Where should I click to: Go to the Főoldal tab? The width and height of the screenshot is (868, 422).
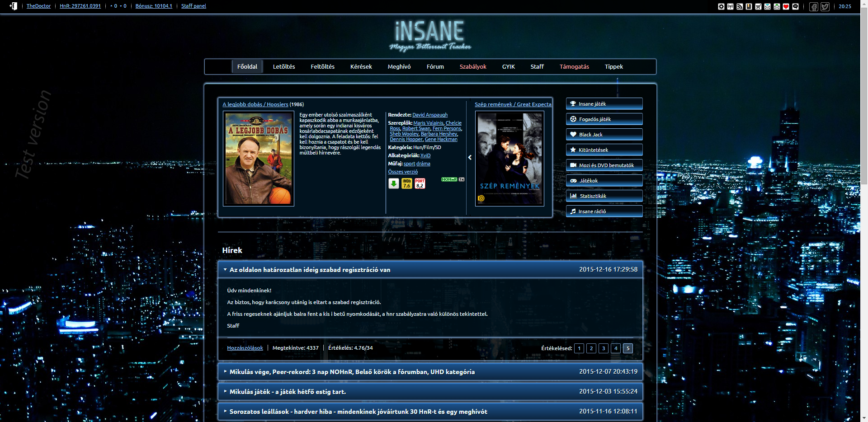247,66
